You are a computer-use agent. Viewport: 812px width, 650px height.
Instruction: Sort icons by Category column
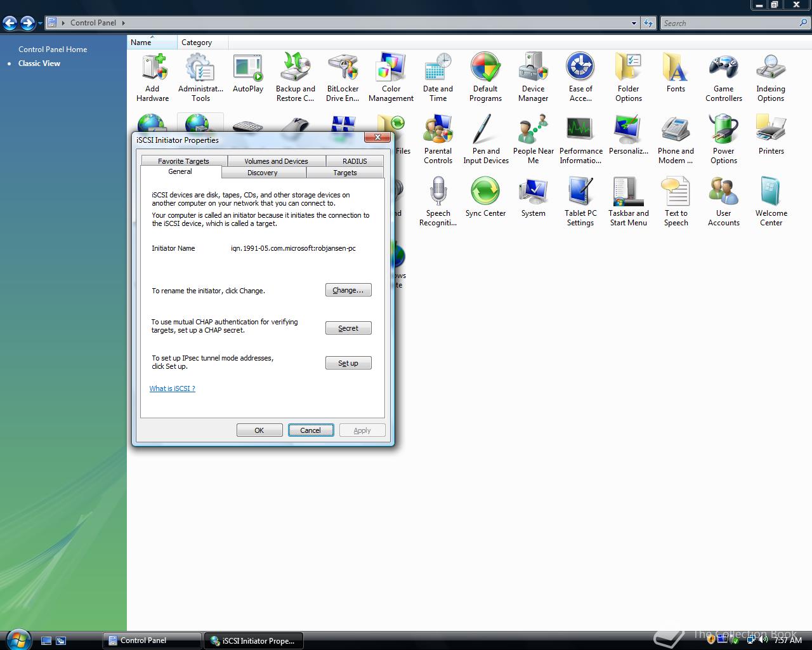click(x=202, y=43)
